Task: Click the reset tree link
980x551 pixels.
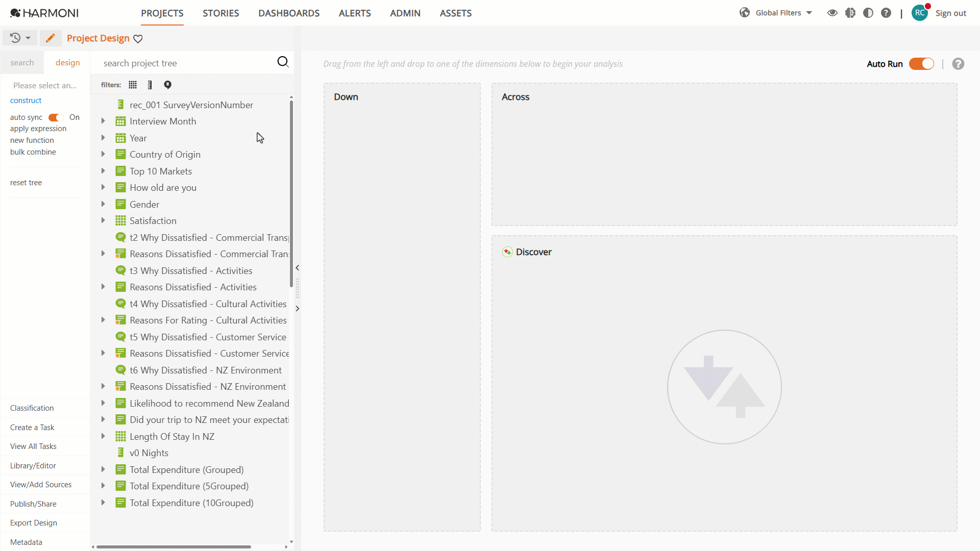Action: point(26,183)
